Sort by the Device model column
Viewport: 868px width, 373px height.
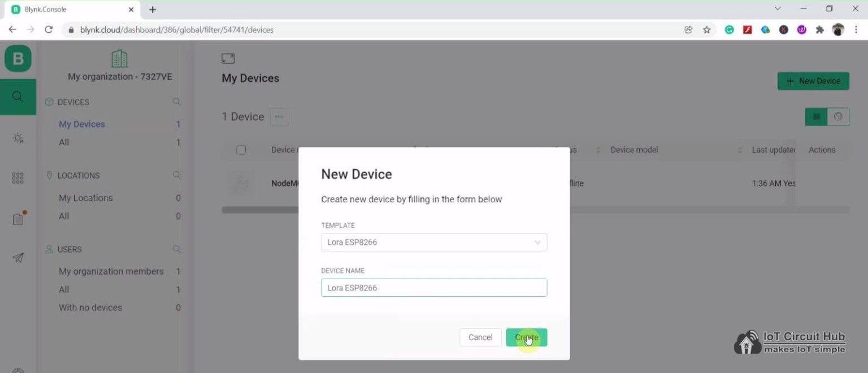(x=741, y=150)
